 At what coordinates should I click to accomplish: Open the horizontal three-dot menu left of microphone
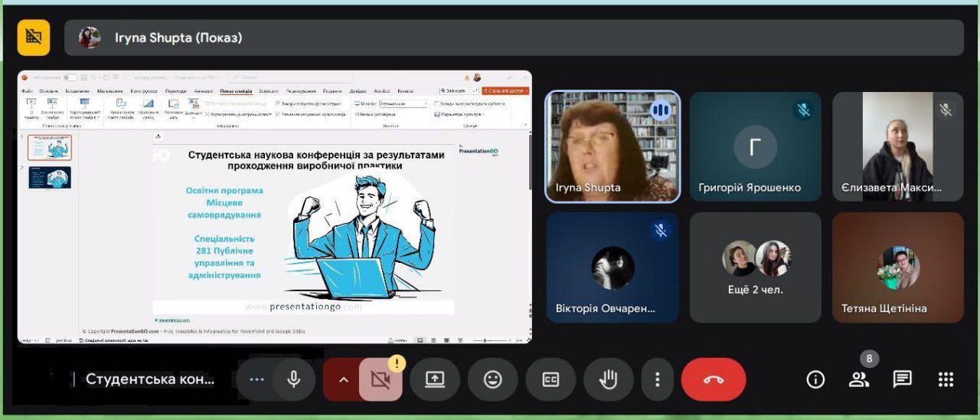tap(256, 379)
